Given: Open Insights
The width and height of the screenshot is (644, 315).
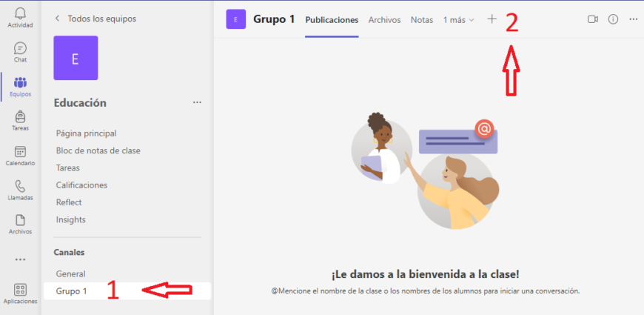Looking at the screenshot, I should 70,219.
